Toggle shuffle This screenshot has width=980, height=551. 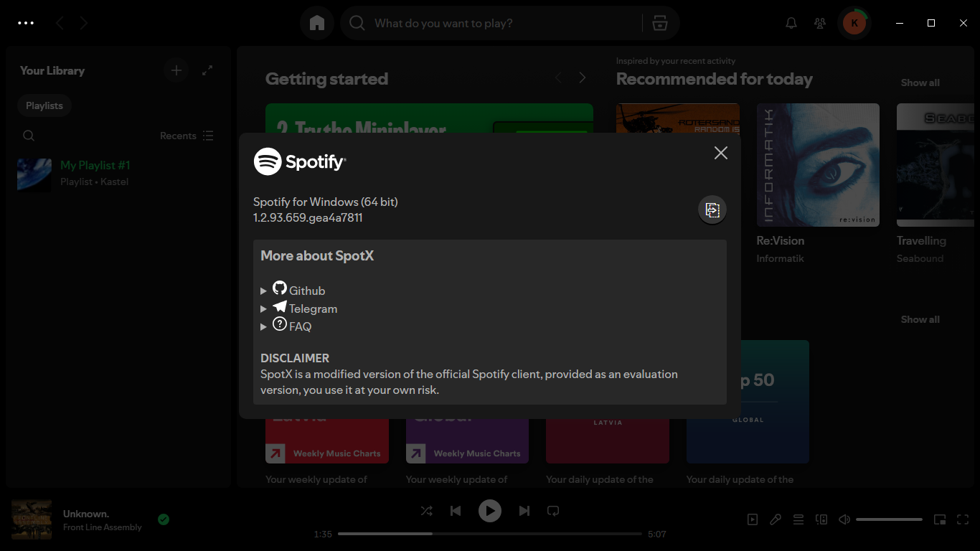click(x=426, y=511)
